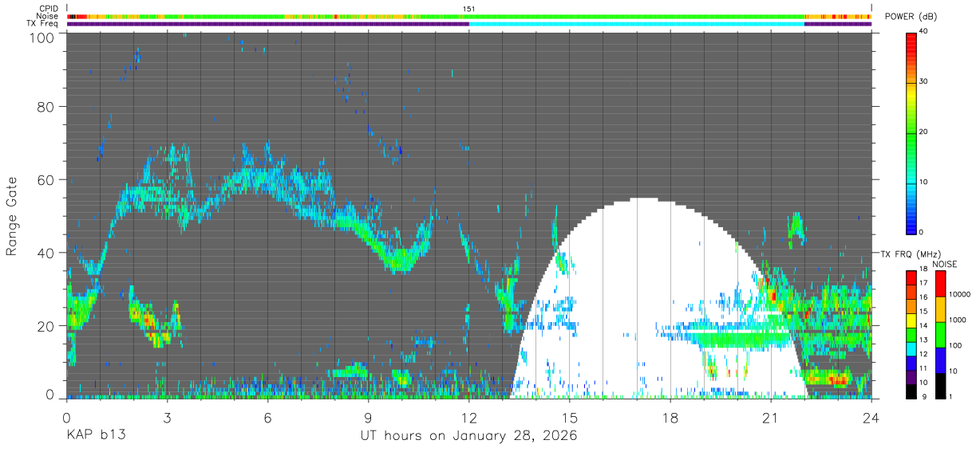This screenshot has height=452, width=980.
Task: Click the '15' UT hour axis tick label
Action: [570, 418]
